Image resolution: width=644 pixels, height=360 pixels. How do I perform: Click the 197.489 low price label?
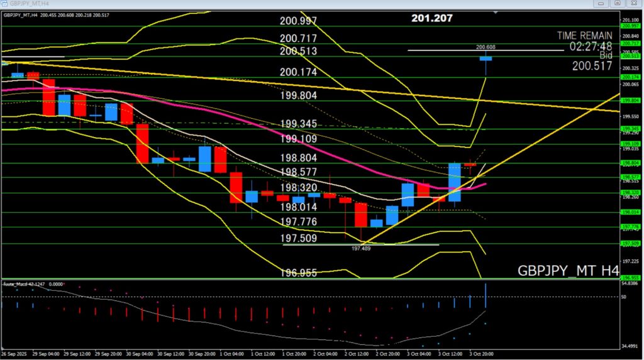pos(361,249)
